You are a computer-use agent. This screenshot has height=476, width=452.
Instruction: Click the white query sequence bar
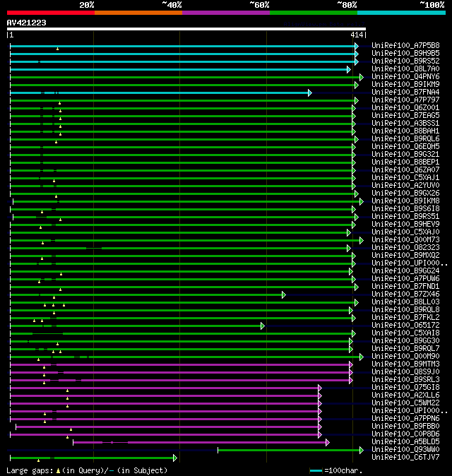[x=186, y=29]
